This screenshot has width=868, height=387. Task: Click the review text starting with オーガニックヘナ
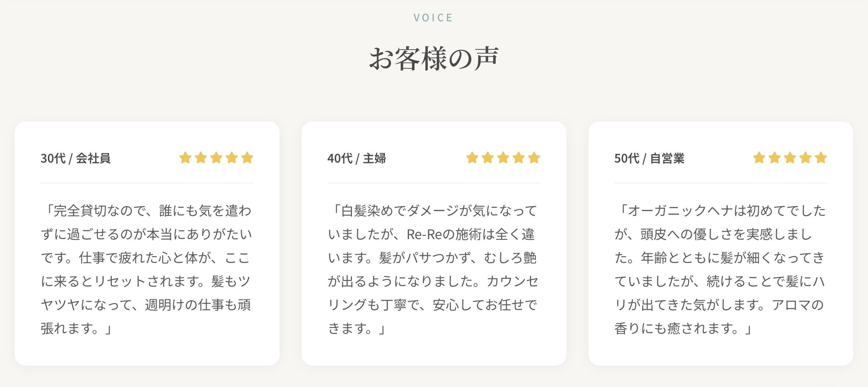(720, 269)
